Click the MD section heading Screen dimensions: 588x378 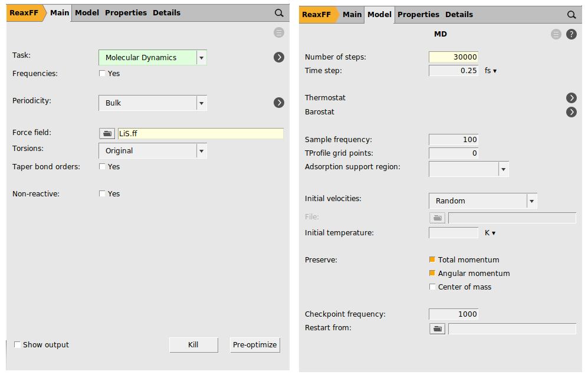pyautogui.click(x=441, y=34)
